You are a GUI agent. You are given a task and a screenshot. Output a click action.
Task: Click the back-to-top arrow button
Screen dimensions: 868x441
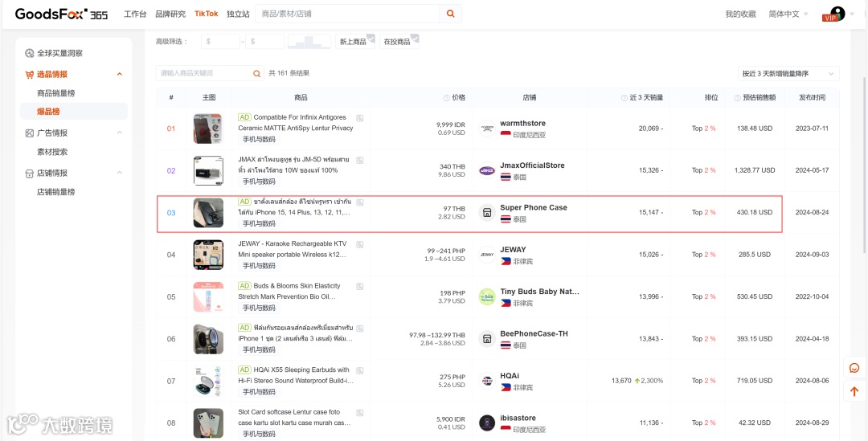click(x=854, y=391)
